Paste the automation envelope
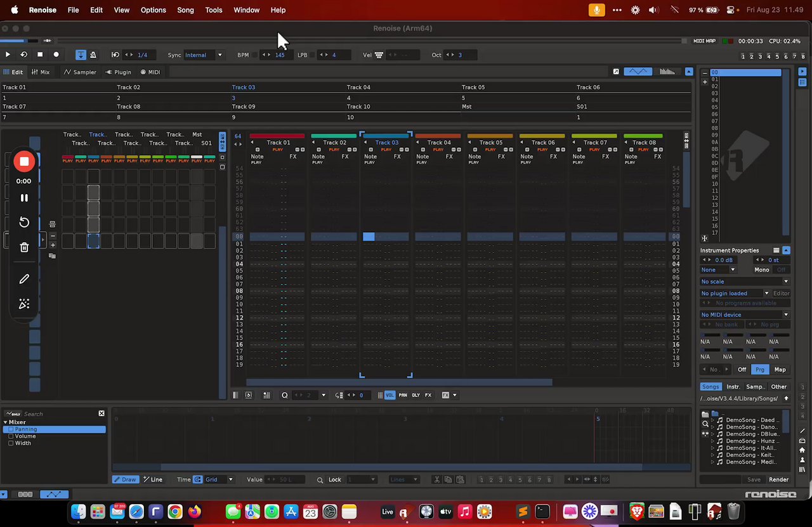Viewport: 812px width, 527px height. coord(459,479)
